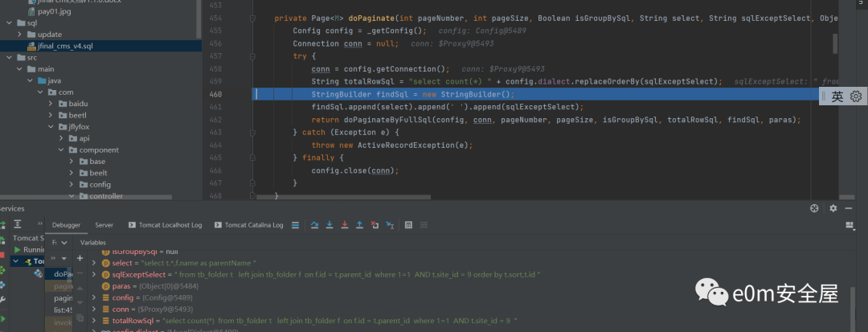Screen dimensions: 868x332
Task: Expand the conn variable
Action: (94, 309)
